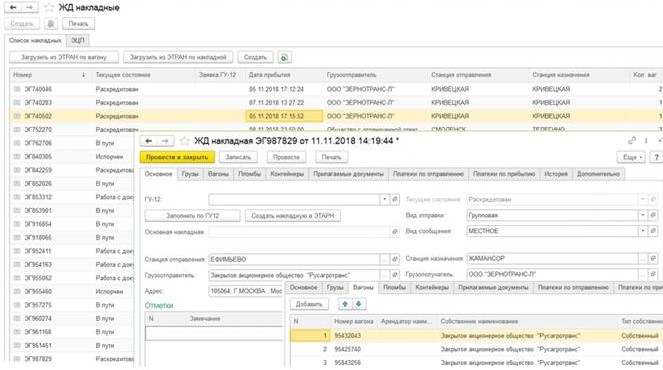The height and width of the screenshot is (370, 663).
Task: Expand the ГУ-12 dropdown arrow
Action: click(x=384, y=199)
